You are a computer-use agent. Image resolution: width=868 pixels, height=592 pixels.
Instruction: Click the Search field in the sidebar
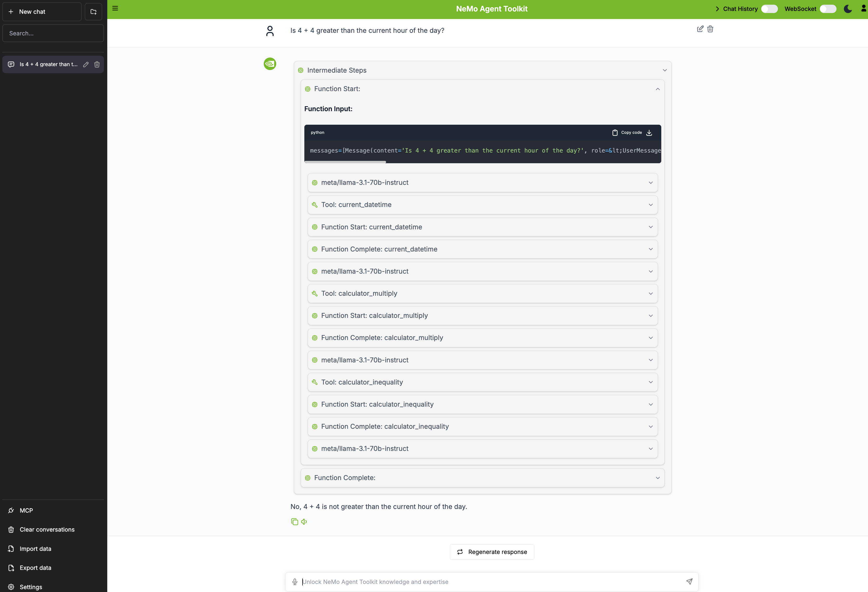coord(53,33)
